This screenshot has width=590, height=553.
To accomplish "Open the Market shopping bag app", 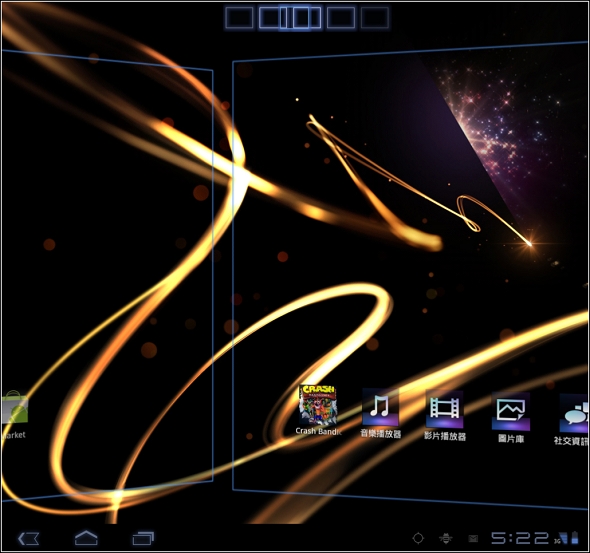I will click(x=14, y=407).
